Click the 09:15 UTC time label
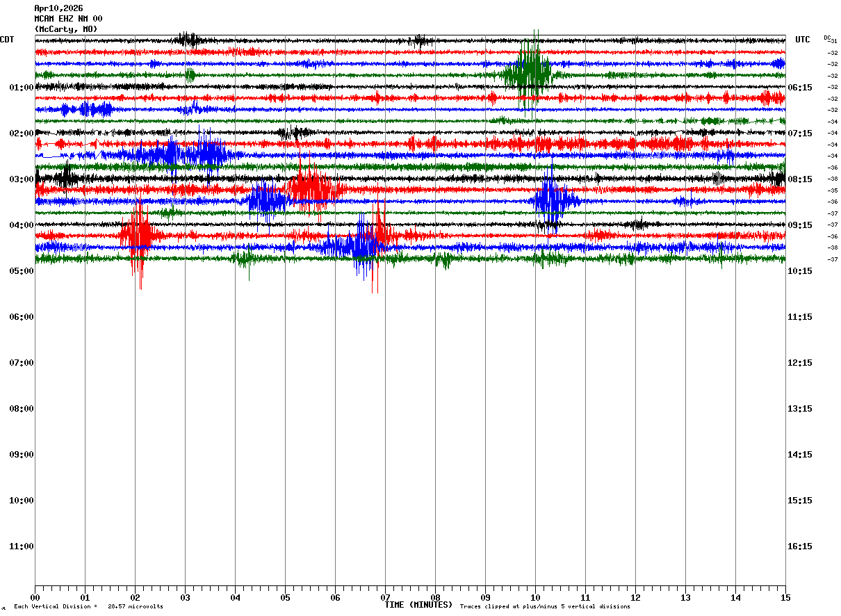The image size is (841, 616). (x=799, y=225)
